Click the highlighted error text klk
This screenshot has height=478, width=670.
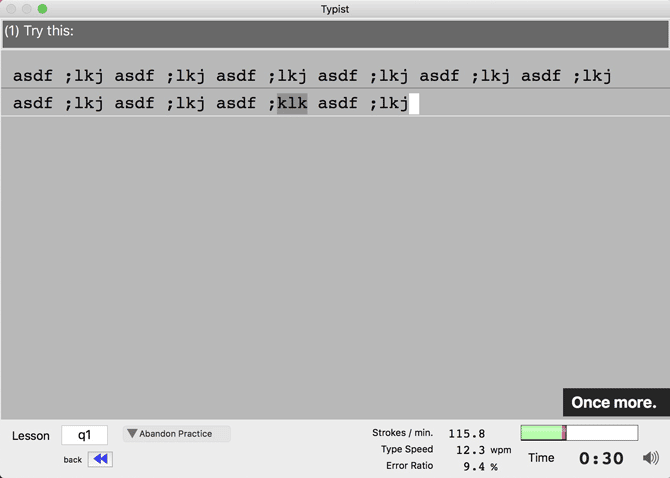tap(292, 103)
